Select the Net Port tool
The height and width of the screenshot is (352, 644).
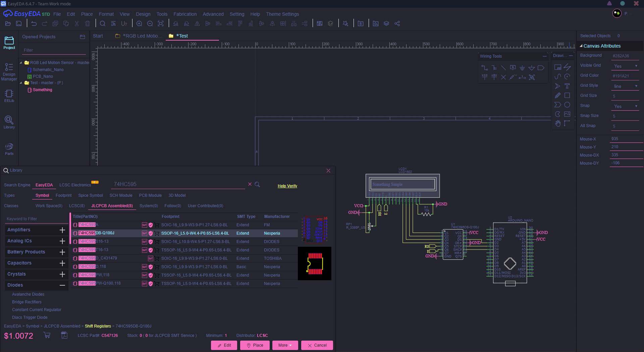pyautogui.click(x=541, y=68)
